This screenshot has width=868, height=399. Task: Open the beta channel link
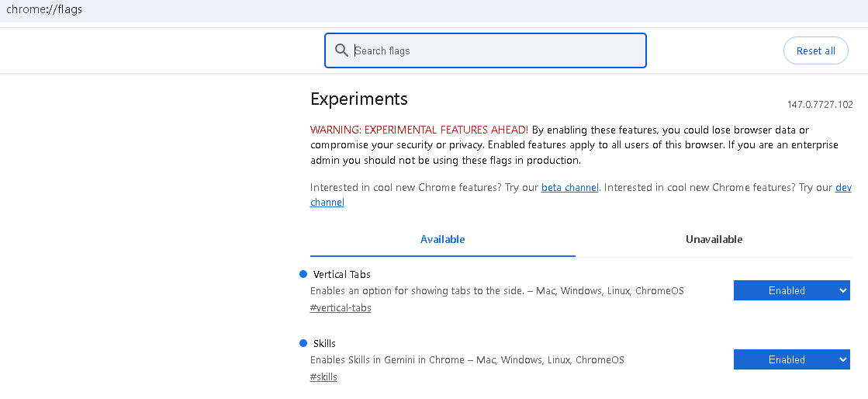tap(569, 187)
